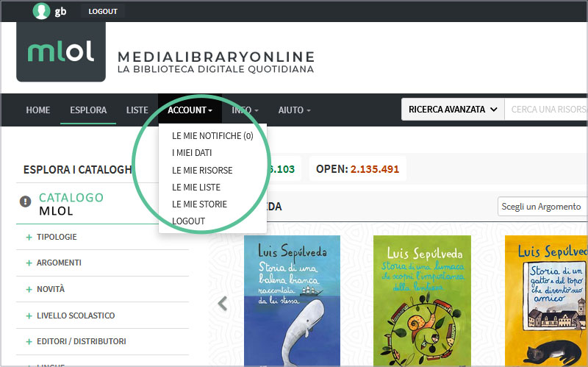Expand the Argomenti plus icon
The height and width of the screenshot is (367, 588).
coord(29,263)
